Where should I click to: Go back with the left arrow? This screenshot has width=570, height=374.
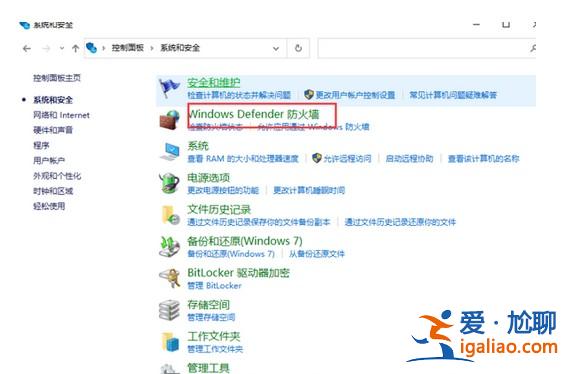click(27, 48)
